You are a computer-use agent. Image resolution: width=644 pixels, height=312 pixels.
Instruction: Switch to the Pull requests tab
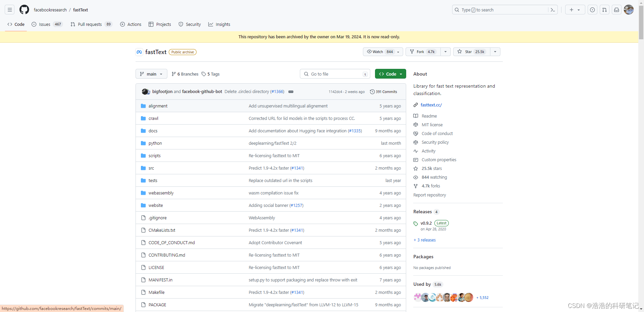pos(91,24)
